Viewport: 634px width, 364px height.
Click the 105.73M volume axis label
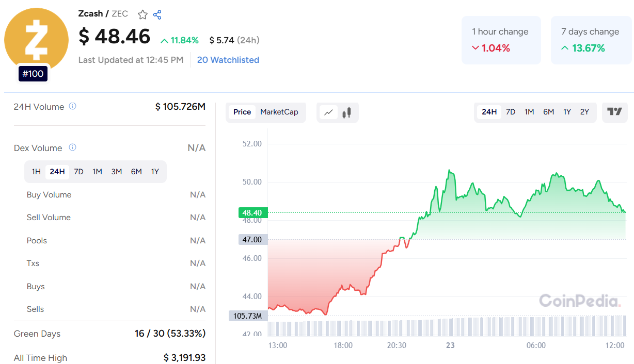pos(248,316)
